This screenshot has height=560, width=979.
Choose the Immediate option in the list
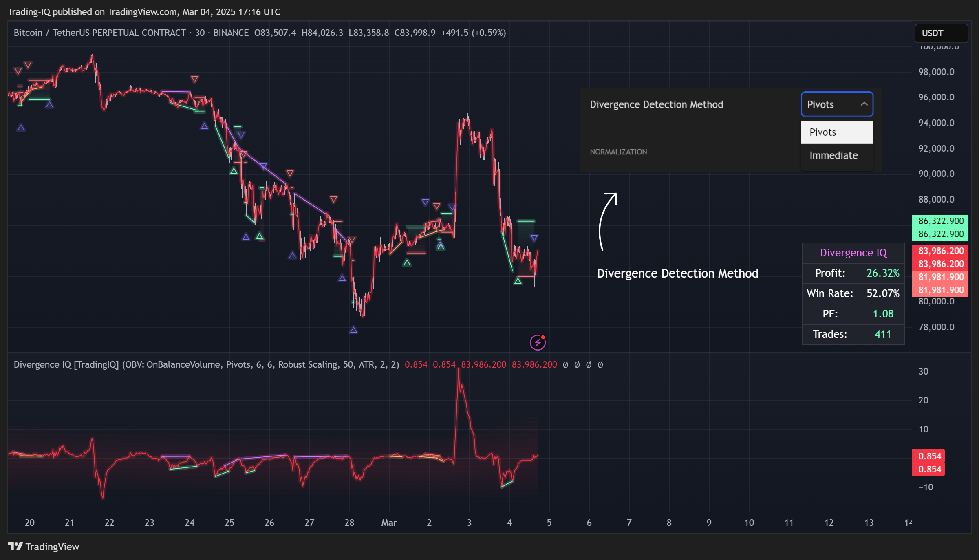pyautogui.click(x=837, y=155)
